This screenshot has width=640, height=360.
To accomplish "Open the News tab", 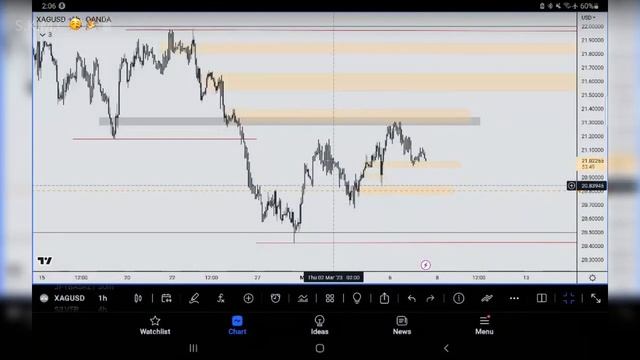I will click(402, 325).
